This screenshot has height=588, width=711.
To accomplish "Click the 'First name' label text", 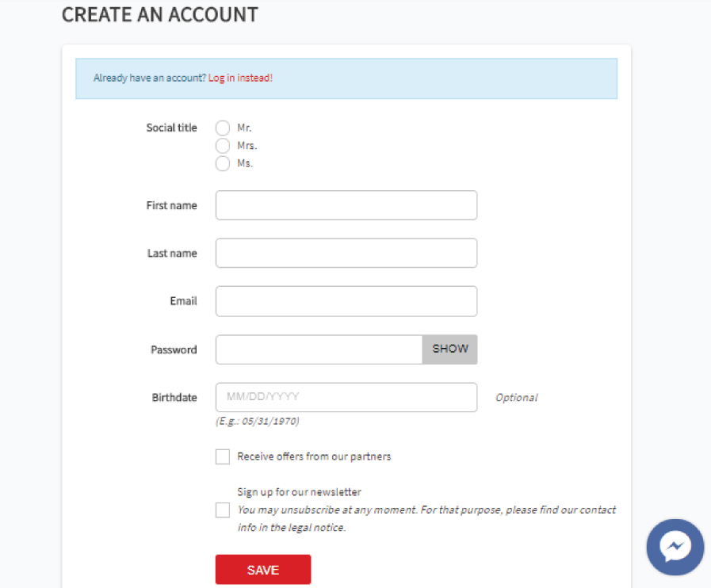I will pos(171,205).
